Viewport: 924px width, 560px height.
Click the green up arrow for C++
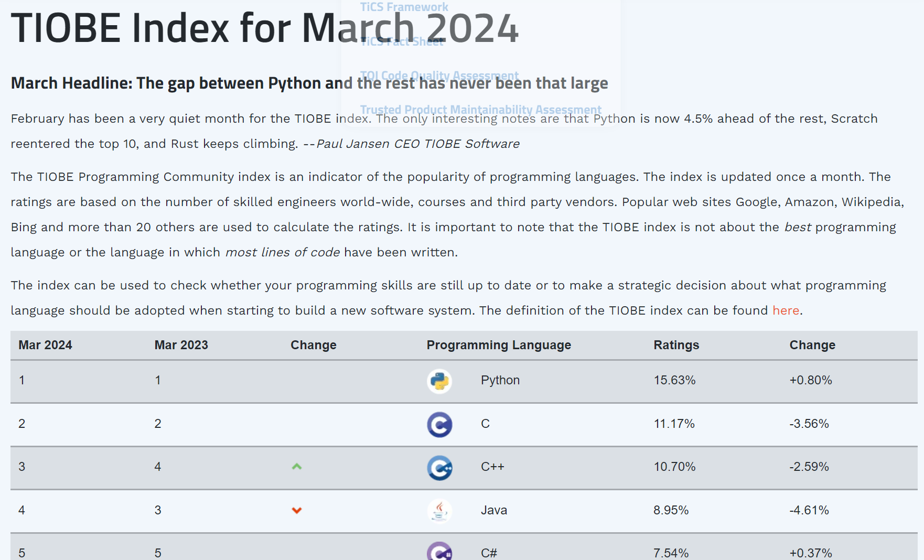tap(297, 467)
